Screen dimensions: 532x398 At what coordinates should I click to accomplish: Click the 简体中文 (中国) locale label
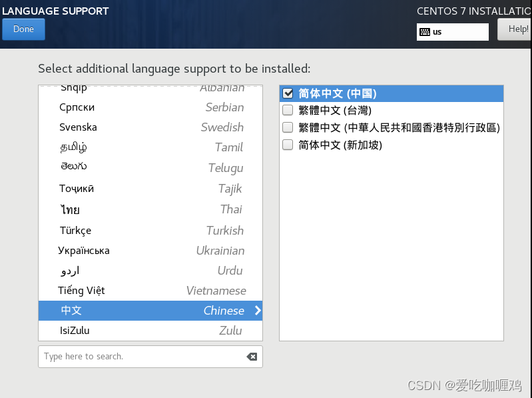pos(338,93)
